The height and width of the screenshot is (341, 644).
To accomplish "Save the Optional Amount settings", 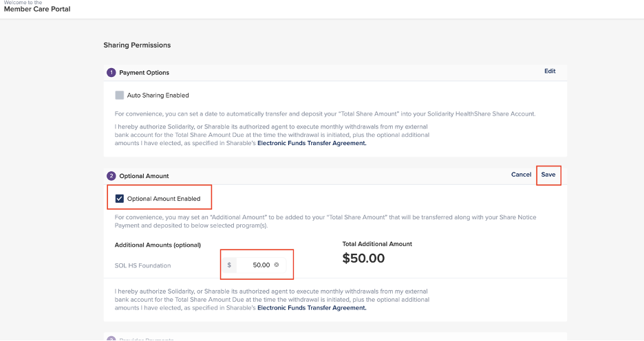I will pos(548,175).
